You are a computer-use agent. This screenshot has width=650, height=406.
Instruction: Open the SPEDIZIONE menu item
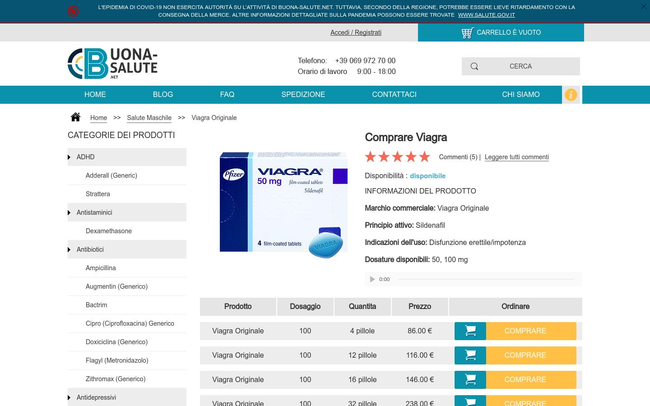(x=303, y=95)
